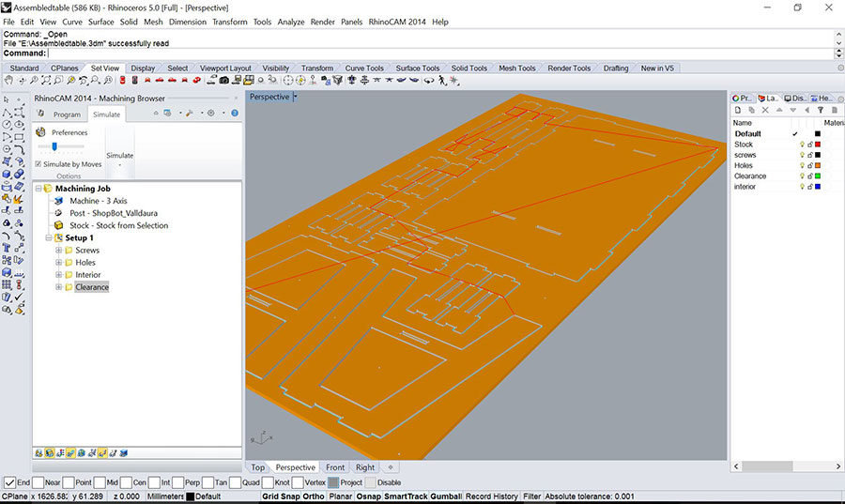The height and width of the screenshot is (504, 845).
Task: Click the New Layer icon in Layers panel
Action: pyautogui.click(x=738, y=110)
